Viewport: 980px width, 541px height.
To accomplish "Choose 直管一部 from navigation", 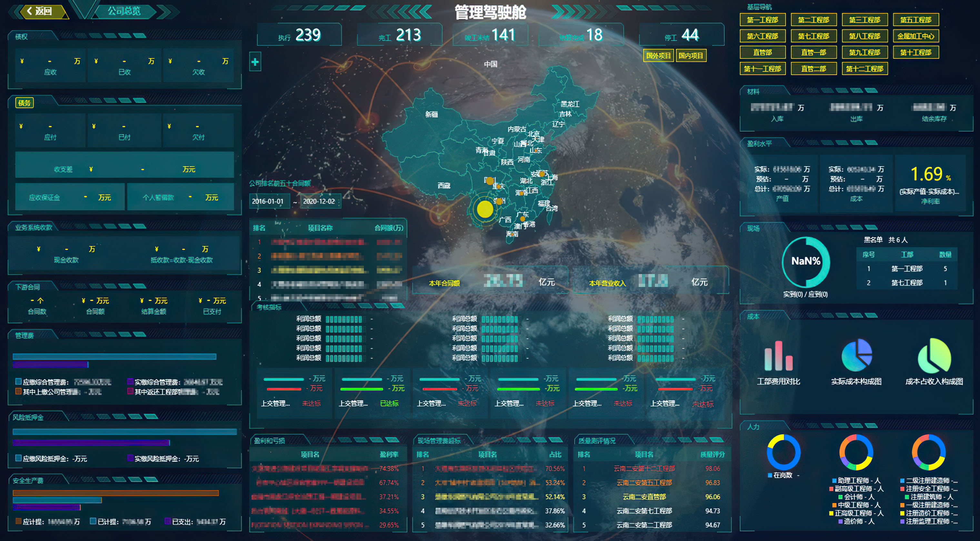I will 813,53.
